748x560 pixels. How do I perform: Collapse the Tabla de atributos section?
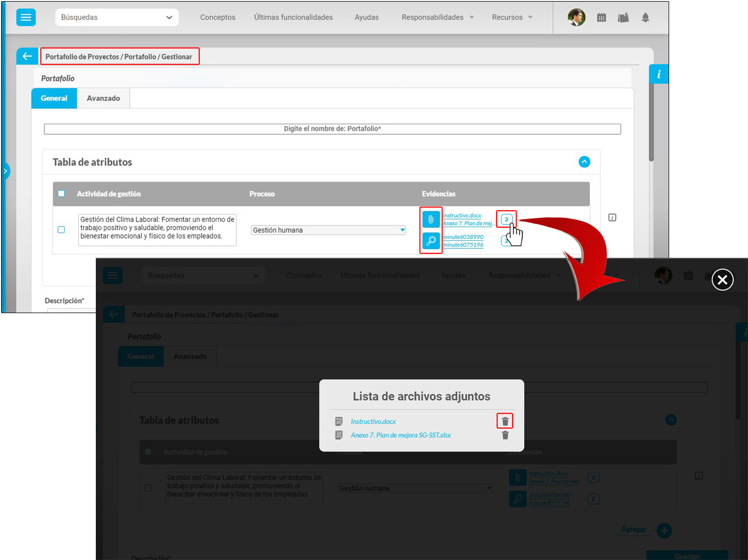(584, 162)
